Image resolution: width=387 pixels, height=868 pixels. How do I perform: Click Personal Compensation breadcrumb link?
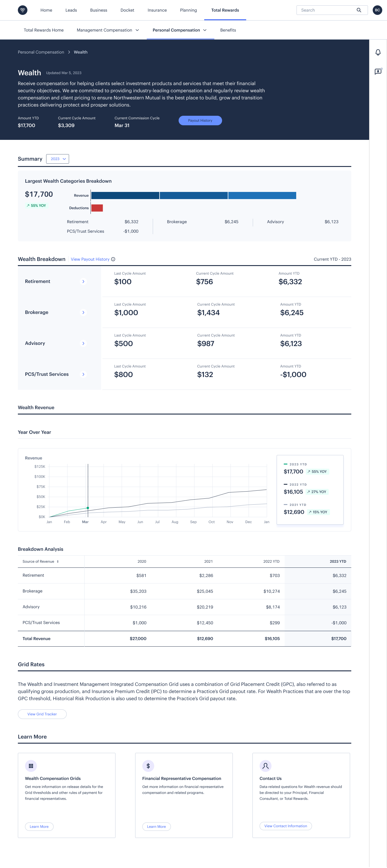coord(41,52)
